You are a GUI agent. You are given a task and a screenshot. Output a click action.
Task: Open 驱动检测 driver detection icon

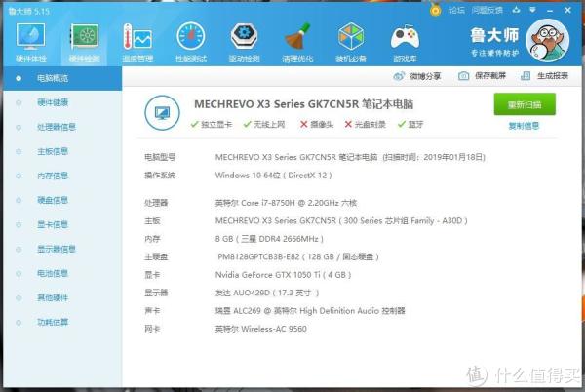[244, 36]
